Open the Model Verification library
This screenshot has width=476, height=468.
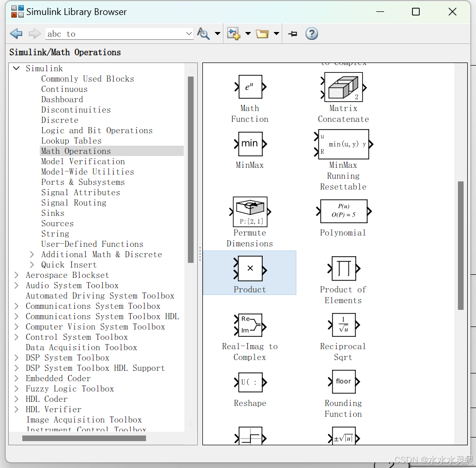(83, 161)
